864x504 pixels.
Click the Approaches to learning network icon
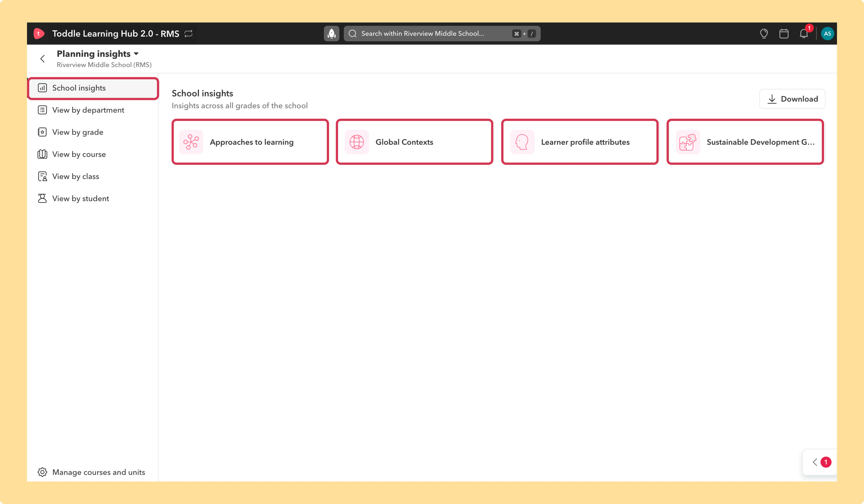pos(191,142)
